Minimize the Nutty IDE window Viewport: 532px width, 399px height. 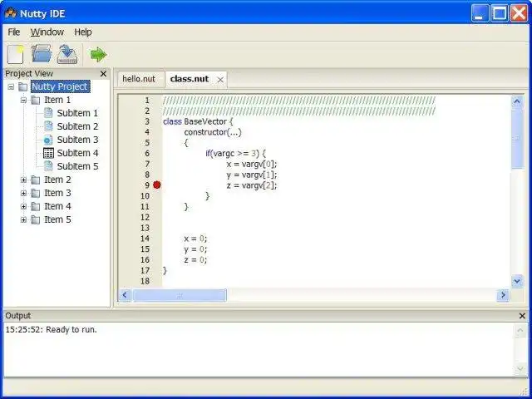click(480, 13)
